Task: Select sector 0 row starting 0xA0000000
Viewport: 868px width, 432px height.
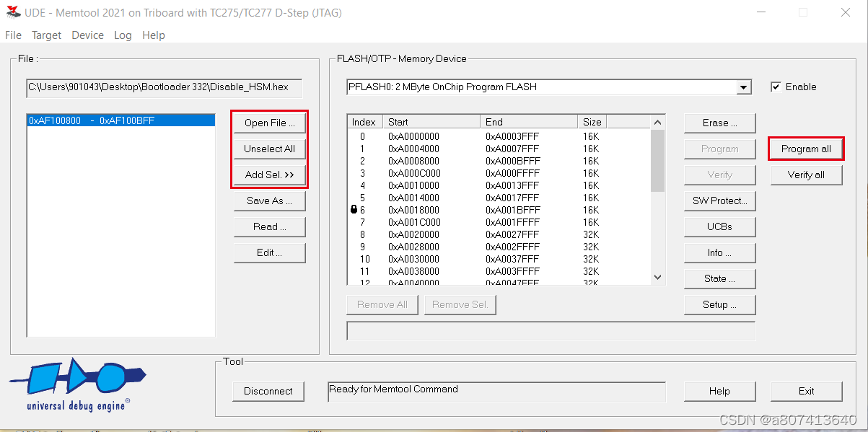Action: click(x=499, y=136)
